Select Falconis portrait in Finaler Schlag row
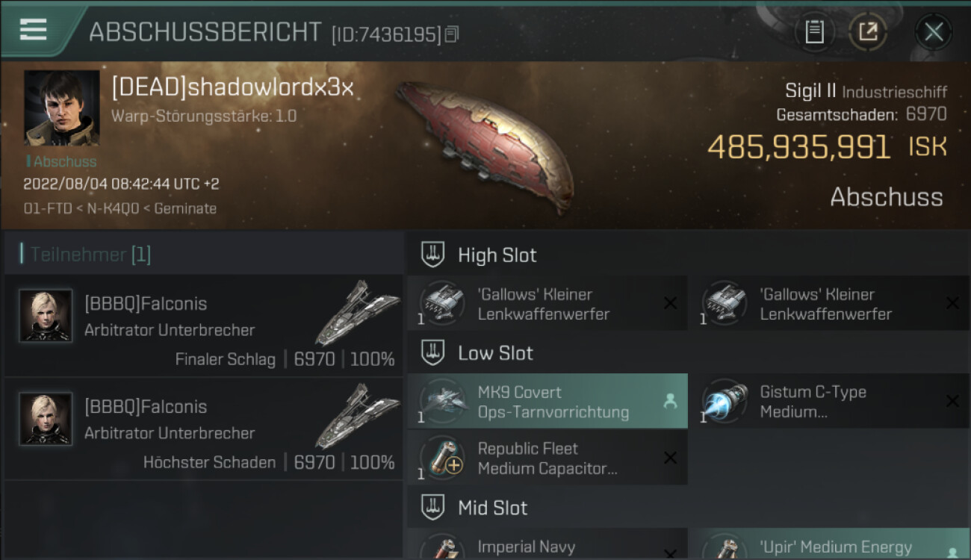 click(46, 316)
